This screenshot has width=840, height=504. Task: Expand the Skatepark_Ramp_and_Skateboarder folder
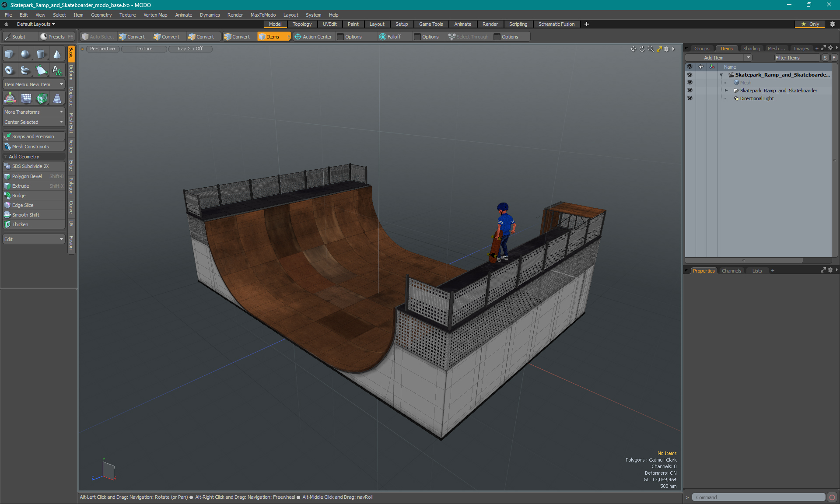click(726, 91)
